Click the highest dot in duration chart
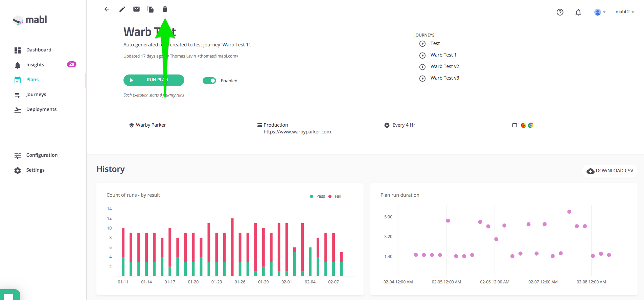Screen dimensions: 644x300 [x=569, y=212]
